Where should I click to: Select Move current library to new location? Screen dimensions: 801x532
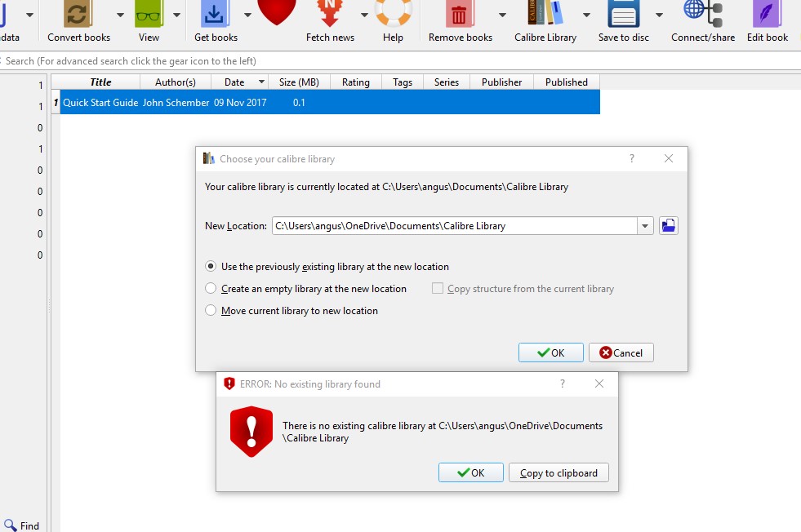pyautogui.click(x=291, y=310)
